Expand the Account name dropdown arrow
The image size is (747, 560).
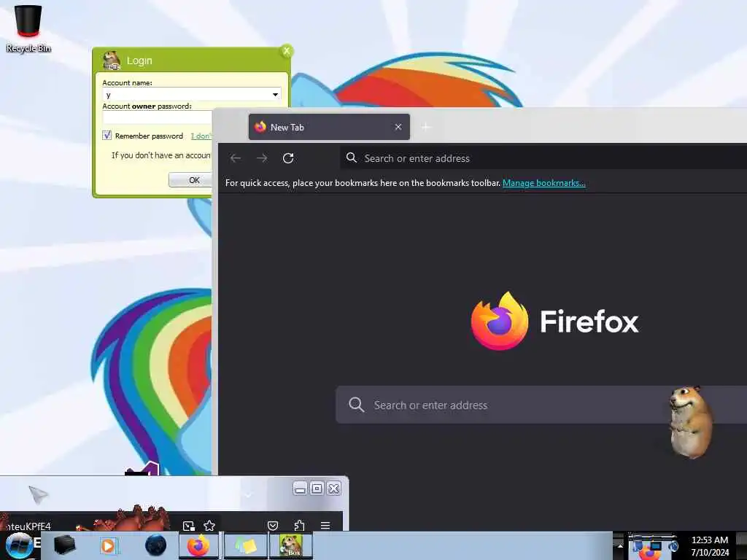[275, 95]
